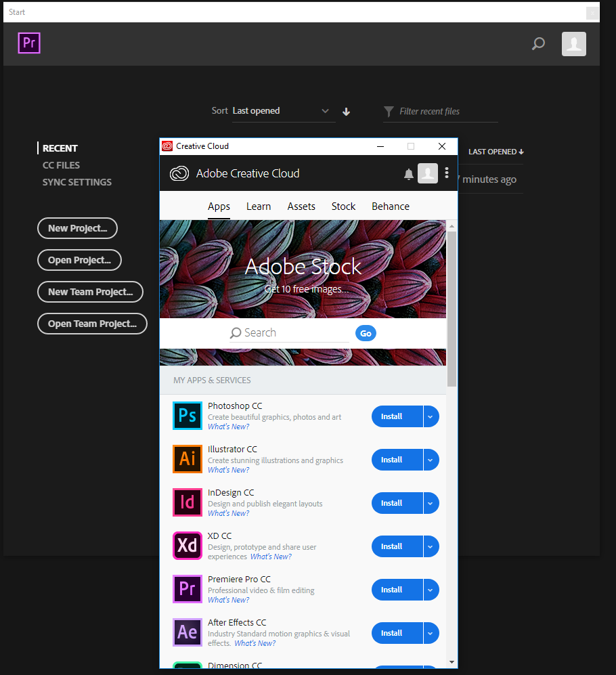Image resolution: width=616 pixels, height=675 pixels.
Task: Click the Adobe Stock promo banner
Action: (x=303, y=269)
